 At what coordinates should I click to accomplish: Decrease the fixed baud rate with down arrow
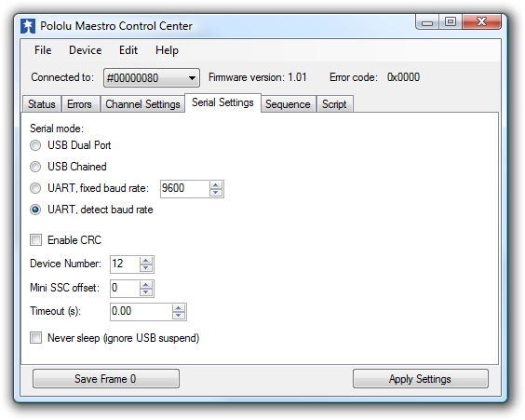(x=216, y=192)
